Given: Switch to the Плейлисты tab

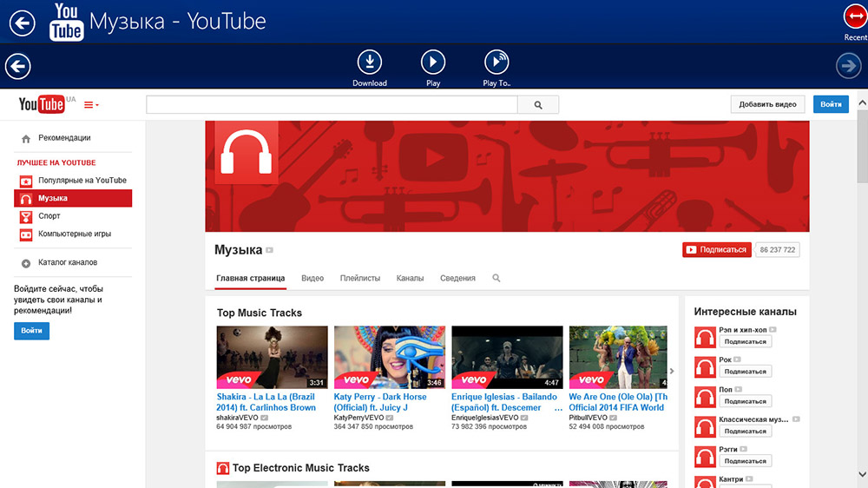Looking at the screenshot, I should pyautogui.click(x=360, y=278).
